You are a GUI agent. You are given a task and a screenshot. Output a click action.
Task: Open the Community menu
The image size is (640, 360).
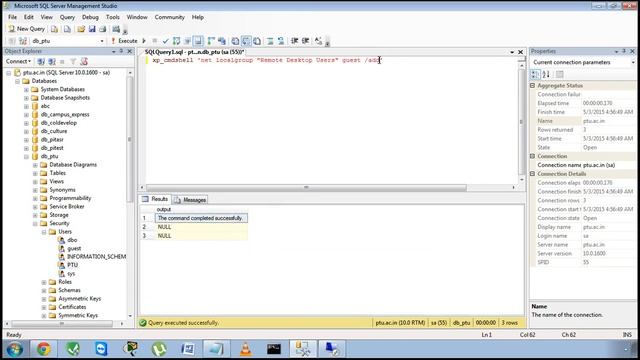tap(169, 17)
